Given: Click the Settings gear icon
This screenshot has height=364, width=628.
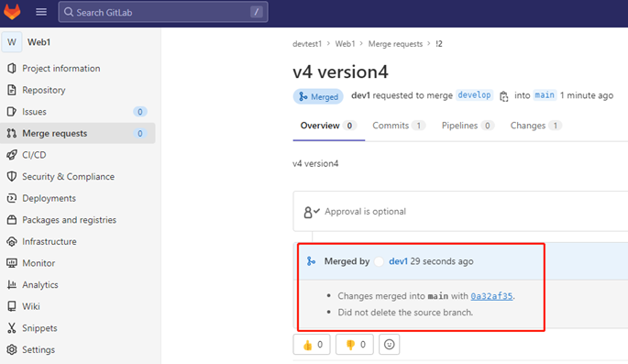Looking at the screenshot, I should point(12,349).
